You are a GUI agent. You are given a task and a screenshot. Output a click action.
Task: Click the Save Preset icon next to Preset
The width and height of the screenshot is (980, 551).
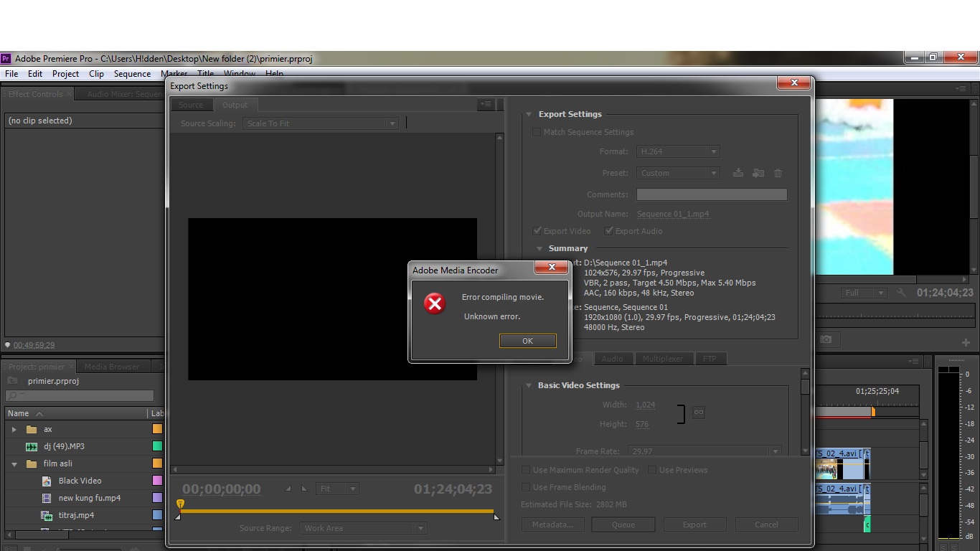click(738, 173)
